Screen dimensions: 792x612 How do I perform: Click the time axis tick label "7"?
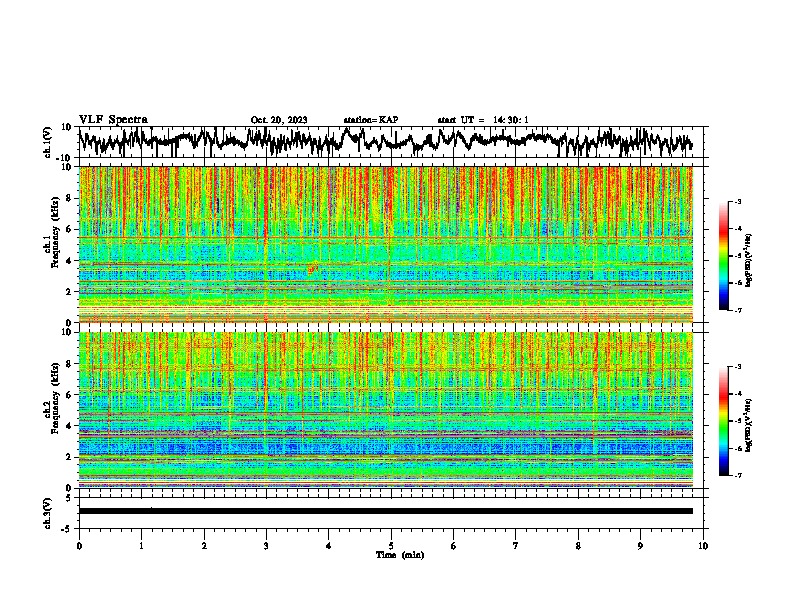tap(516, 546)
